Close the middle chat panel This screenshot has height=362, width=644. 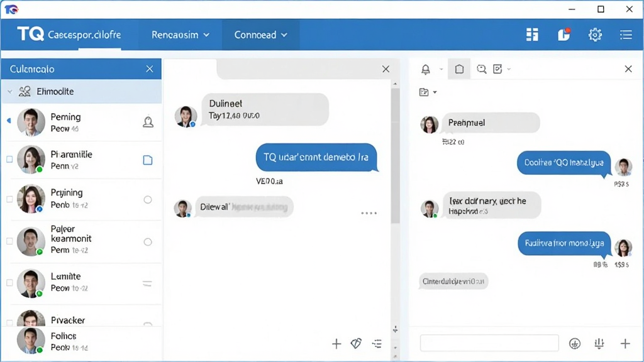tap(386, 69)
